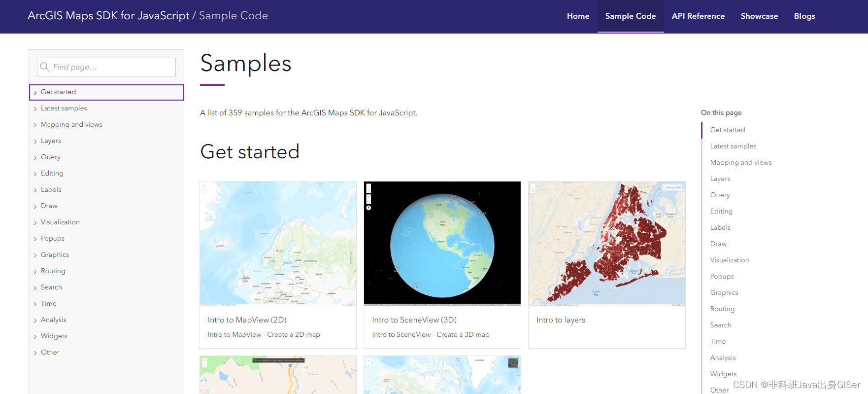Focus the Find page search field
The image size is (868, 394).
pyautogui.click(x=106, y=67)
